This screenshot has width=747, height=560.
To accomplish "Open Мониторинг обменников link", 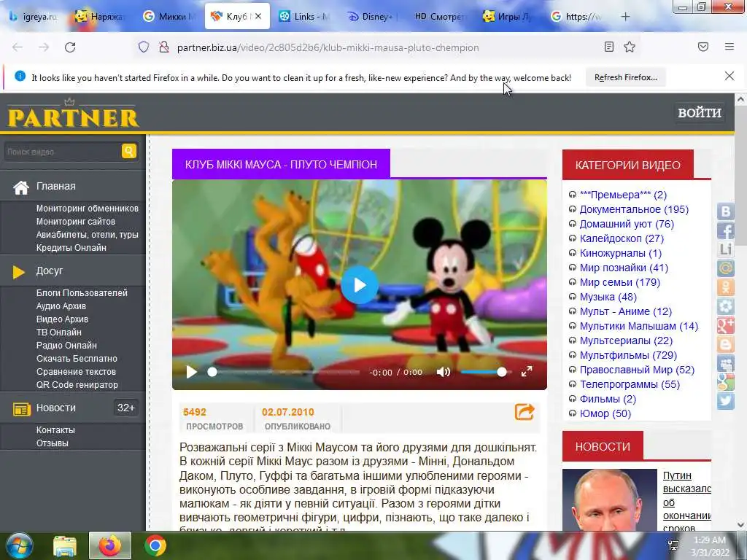I will coord(88,208).
